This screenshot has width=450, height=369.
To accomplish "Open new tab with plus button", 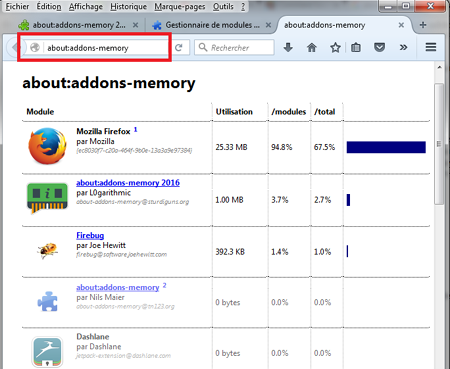I will coord(423,25).
